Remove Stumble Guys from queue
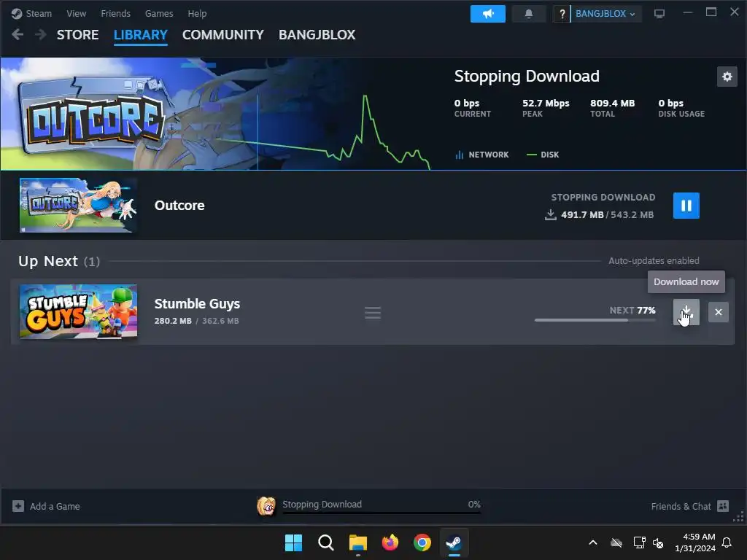Screen dimensions: 747x560 point(719,312)
